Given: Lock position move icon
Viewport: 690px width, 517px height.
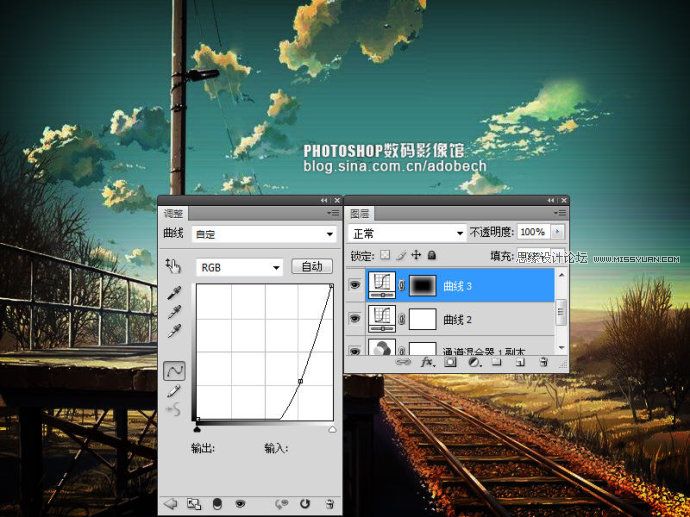Looking at the screenshot, I should click(416, 255).
